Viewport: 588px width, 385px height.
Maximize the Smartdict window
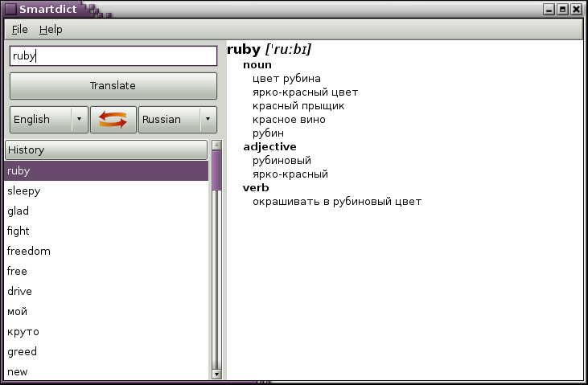point(562,9)
